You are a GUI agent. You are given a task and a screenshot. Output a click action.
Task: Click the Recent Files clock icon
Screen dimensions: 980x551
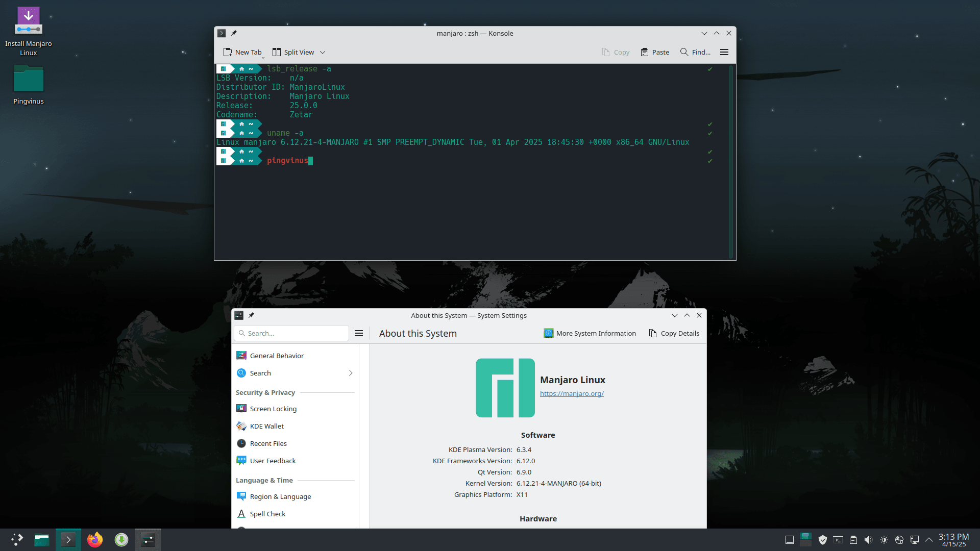tap(241, 443)
